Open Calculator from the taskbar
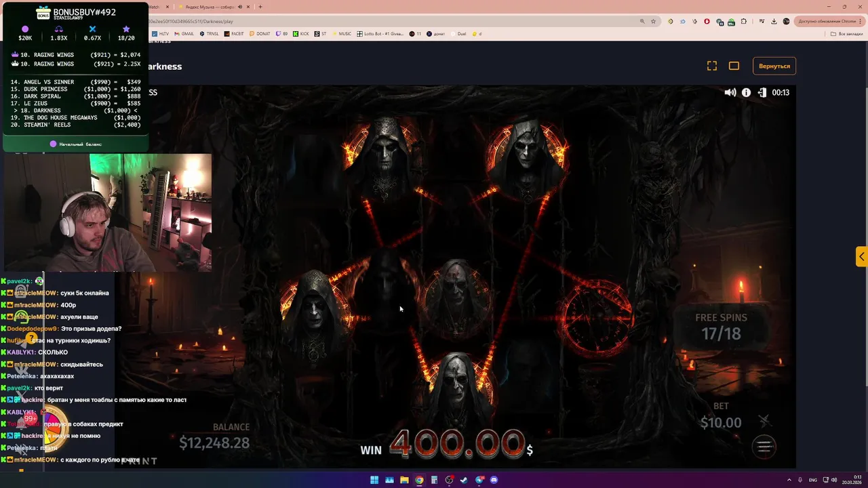This screenshot has width=868, height=488. point(434,480)
